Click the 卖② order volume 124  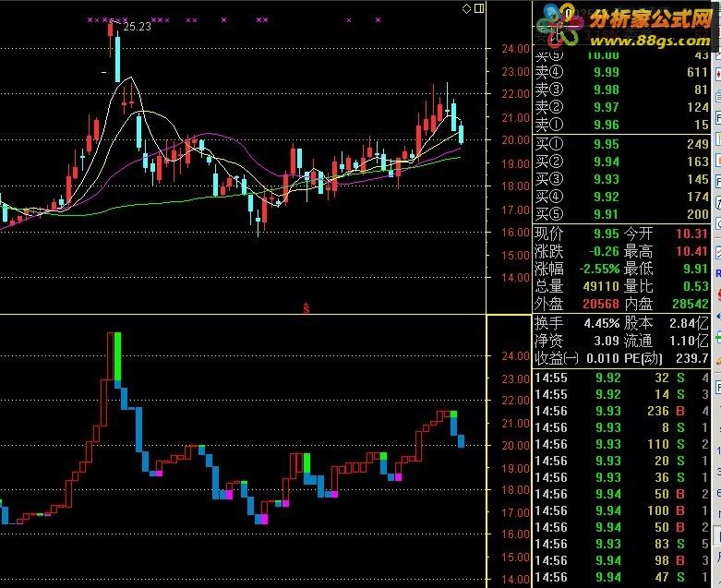click(697, 107)
